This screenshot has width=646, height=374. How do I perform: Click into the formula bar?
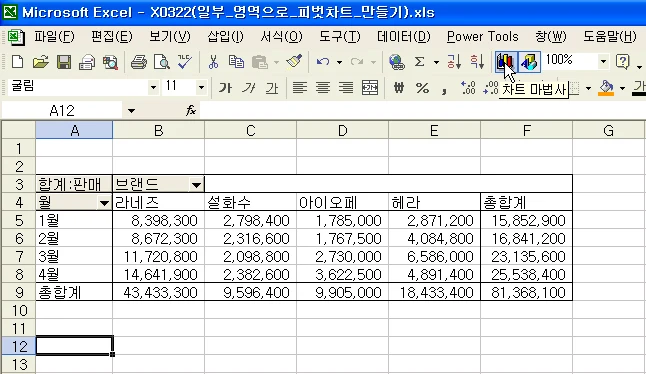pos(422,110)
